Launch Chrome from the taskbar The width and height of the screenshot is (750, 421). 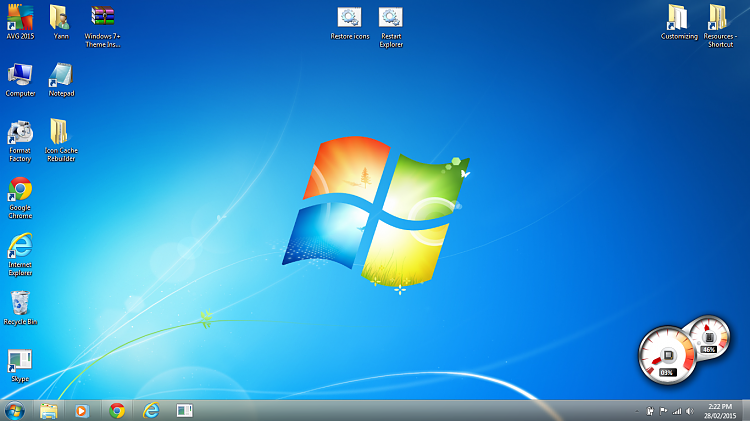pyautogui.click(x=117, y=410)
